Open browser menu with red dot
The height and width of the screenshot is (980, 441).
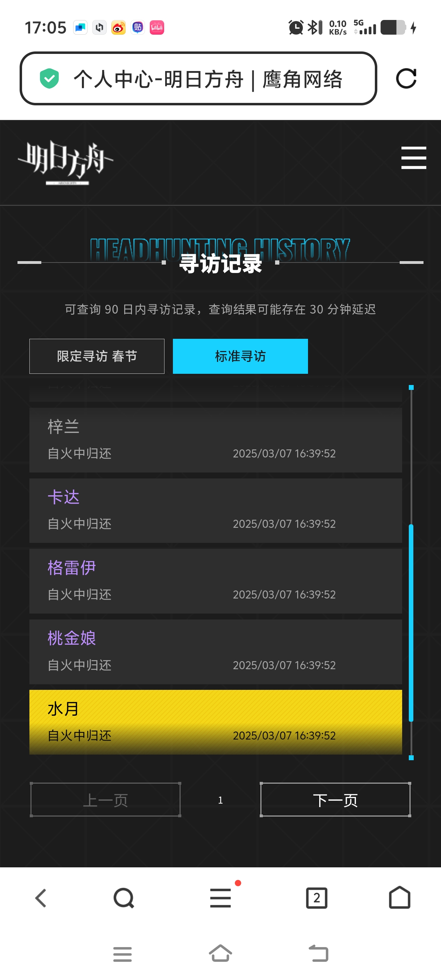(221, 897)
